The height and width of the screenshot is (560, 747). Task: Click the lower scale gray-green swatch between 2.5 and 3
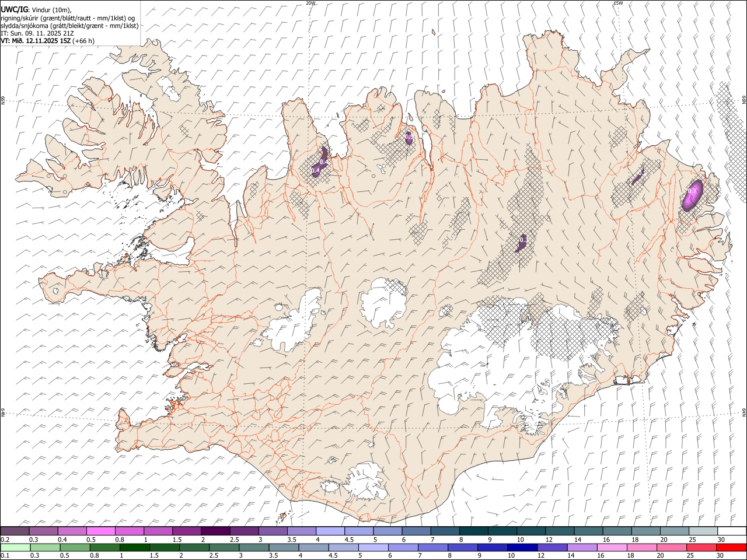224,547
